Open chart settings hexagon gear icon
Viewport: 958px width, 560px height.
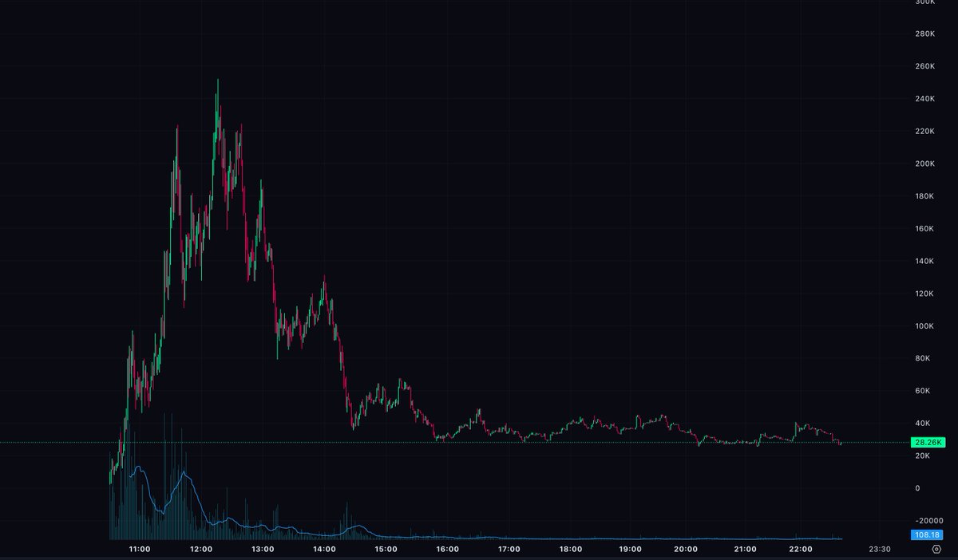936,549
